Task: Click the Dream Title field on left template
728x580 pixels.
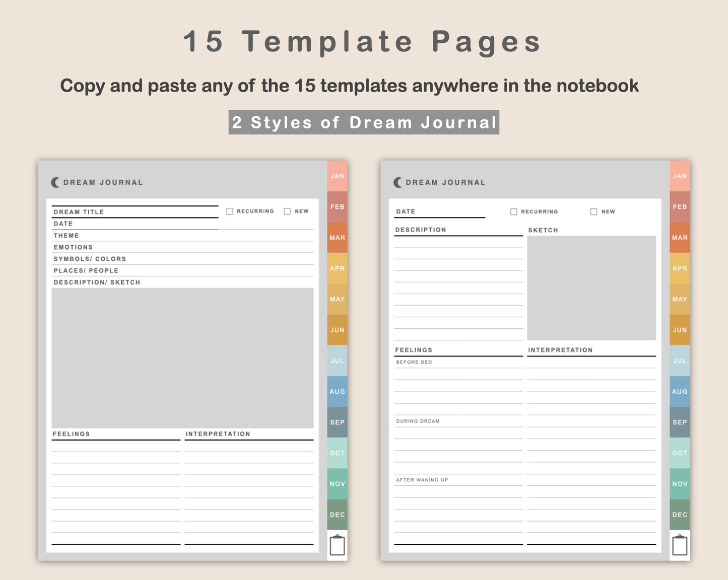Action: pyautogui.click(x=135, y=212)
